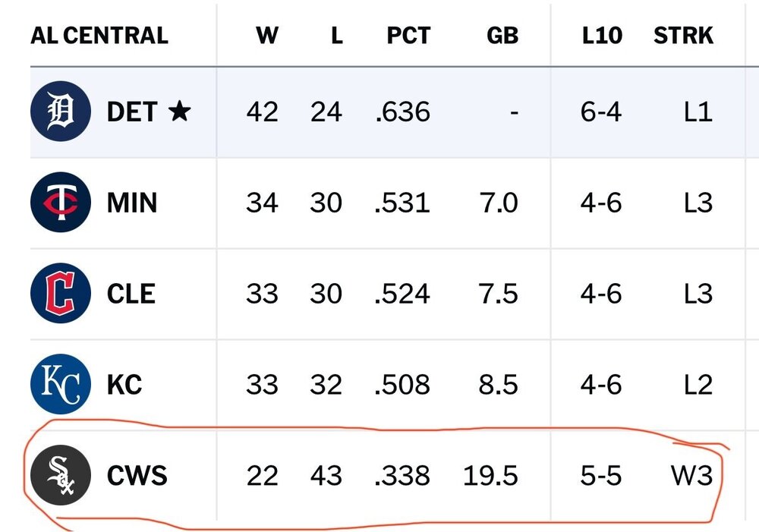The image size is (759, 532).
Task: Open the DET team link
Action: (131, 112)
